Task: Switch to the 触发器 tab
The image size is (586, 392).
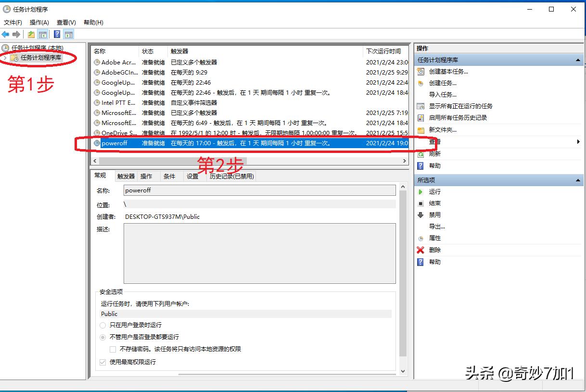Action: pyautogui.click(x=125, y=176)
